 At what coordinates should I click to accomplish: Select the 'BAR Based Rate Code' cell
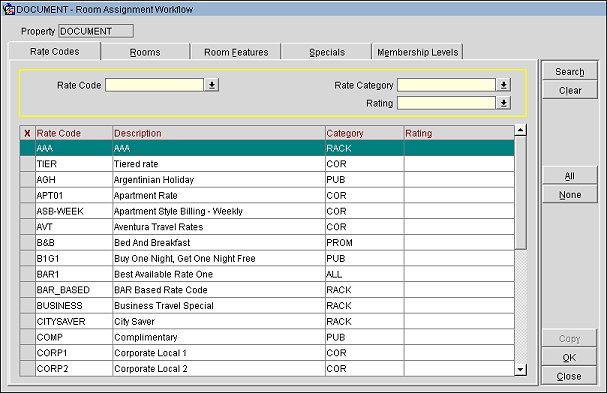(x=219, y=290)
